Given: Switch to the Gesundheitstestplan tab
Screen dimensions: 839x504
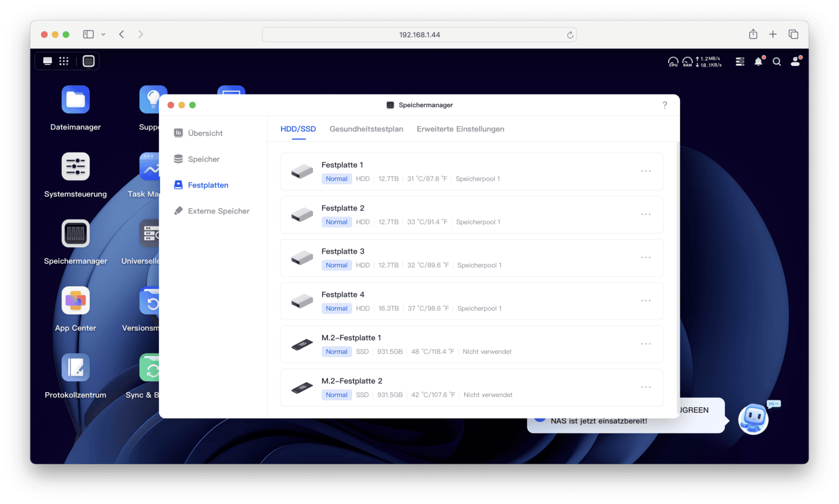Looking at the screenshot, I should point(367,129).
